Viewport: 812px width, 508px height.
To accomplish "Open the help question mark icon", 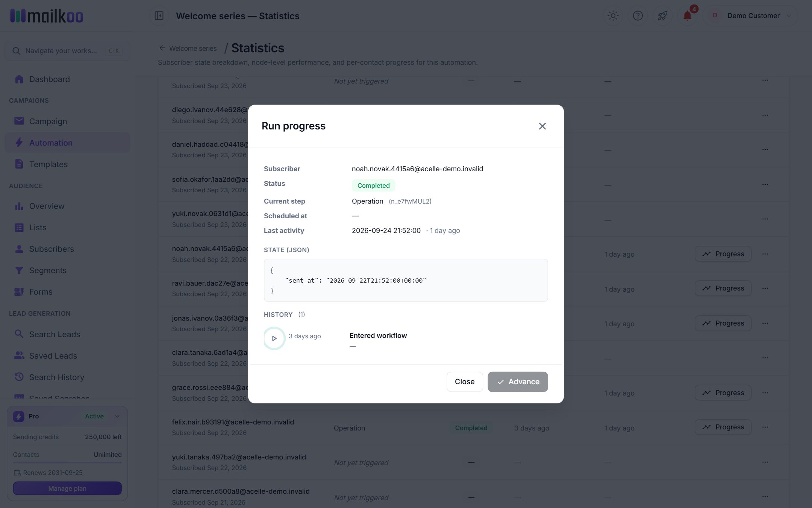I will click(638, 15).
